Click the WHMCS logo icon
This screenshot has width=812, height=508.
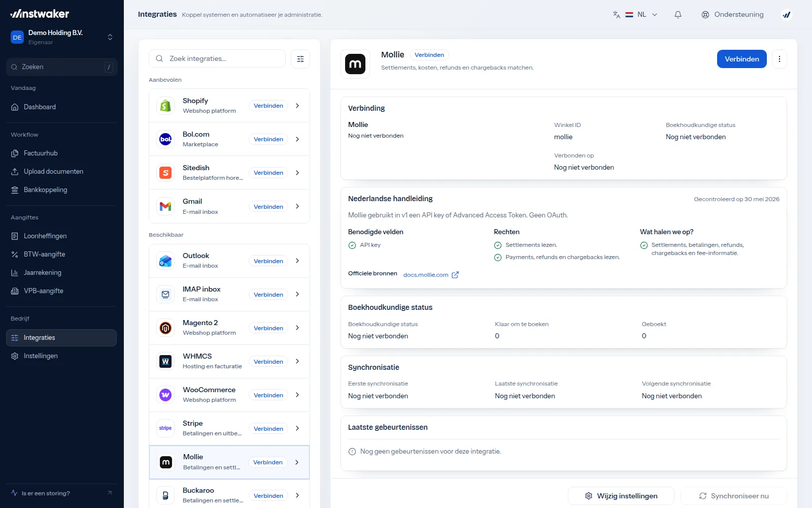click(165, 361)
